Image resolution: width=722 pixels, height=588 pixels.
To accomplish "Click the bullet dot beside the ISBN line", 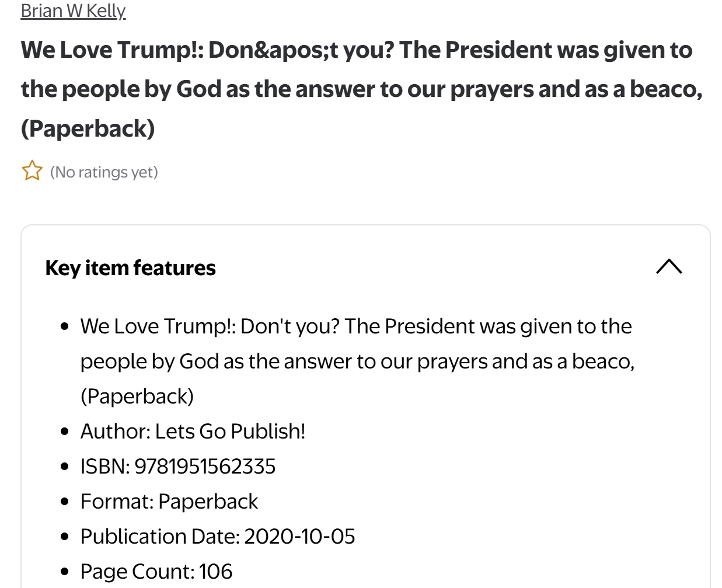I will coord(65,467).
